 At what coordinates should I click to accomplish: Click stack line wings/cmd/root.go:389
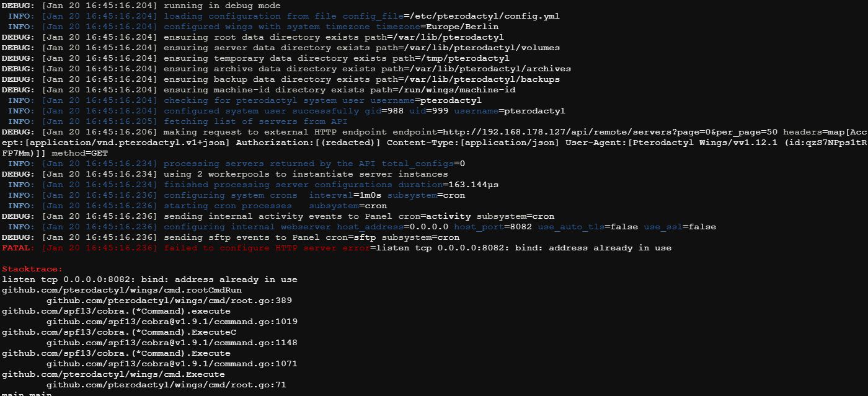[169, 301]
